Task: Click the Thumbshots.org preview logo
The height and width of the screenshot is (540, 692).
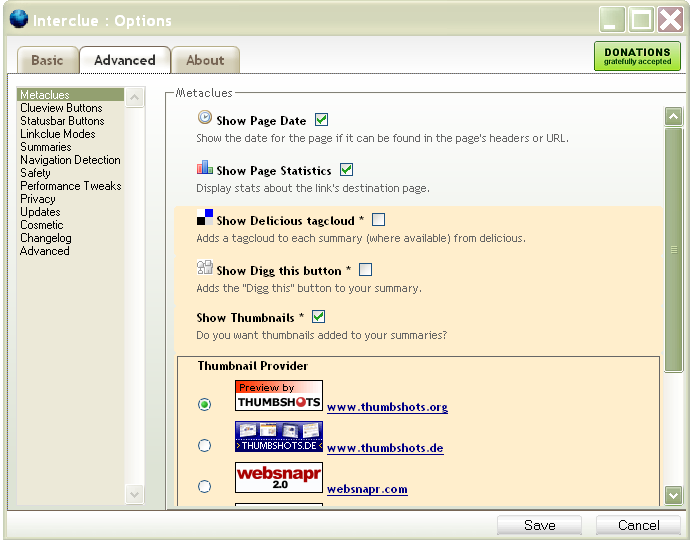Action: (x=279, y=395)
